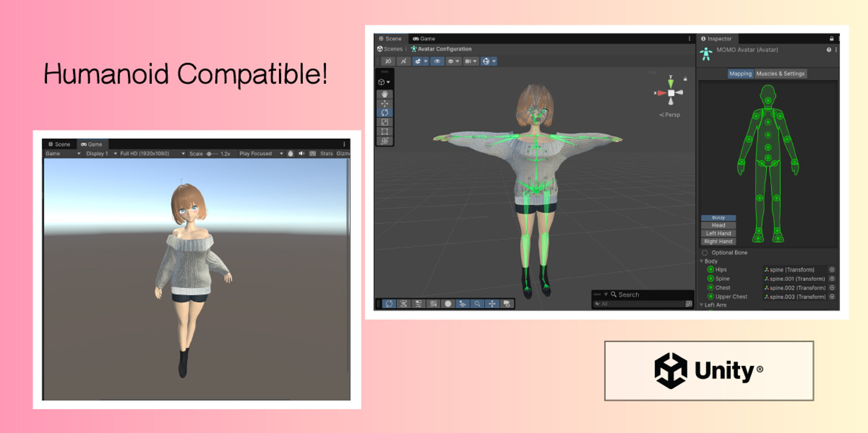Viewport: 868px width, 433px height.
Task: Click the magnifier icon in bottom toolbar
Action: (x=477, y=304)
